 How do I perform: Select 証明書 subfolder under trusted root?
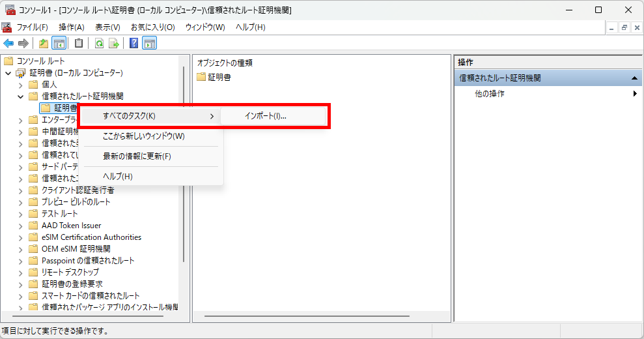tap(65, 108)
